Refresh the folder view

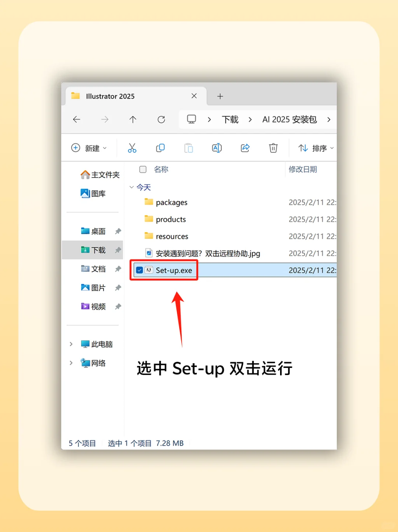(161, 119)
